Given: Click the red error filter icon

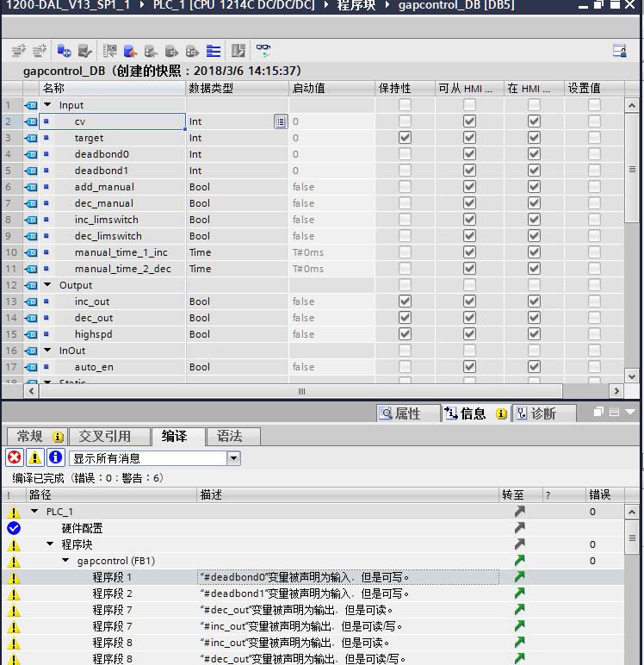Looking at the screenshot, I should (x=15, y=457).
